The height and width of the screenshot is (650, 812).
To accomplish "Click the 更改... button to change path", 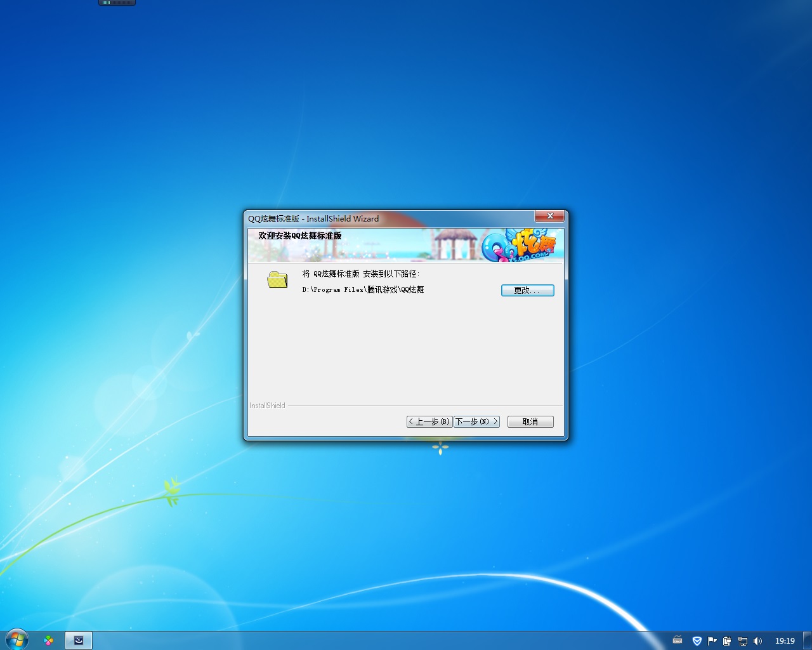I will pyautogui.click(x=527, y=290).
